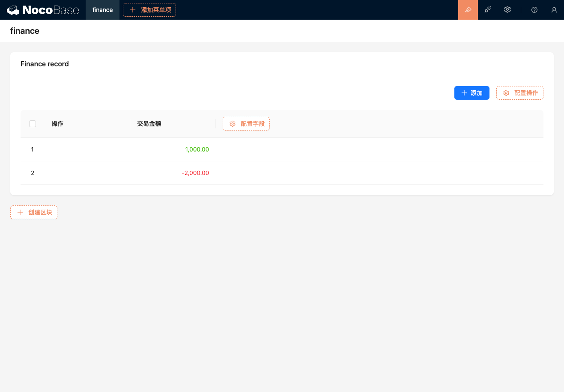This screenshot has width=564, height=392.
Task: Toggle the UI editor highlighter icon
Action: pyautogui.click(x=468, y=10)
